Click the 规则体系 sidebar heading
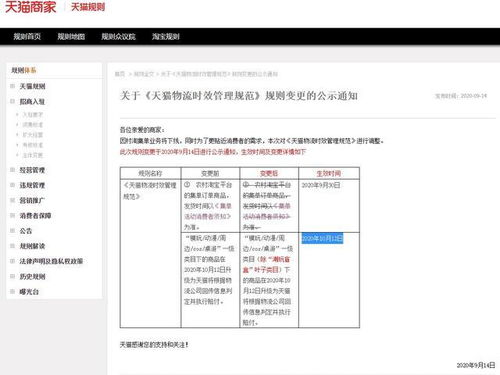The height and width of the screenshot is (375, 500). (24, 70)
